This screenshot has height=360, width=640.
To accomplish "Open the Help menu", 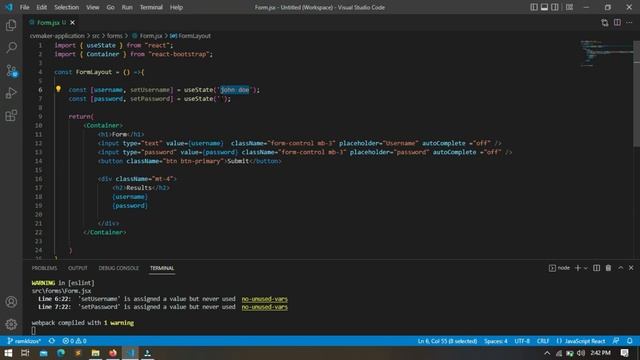I will [176, 7].
